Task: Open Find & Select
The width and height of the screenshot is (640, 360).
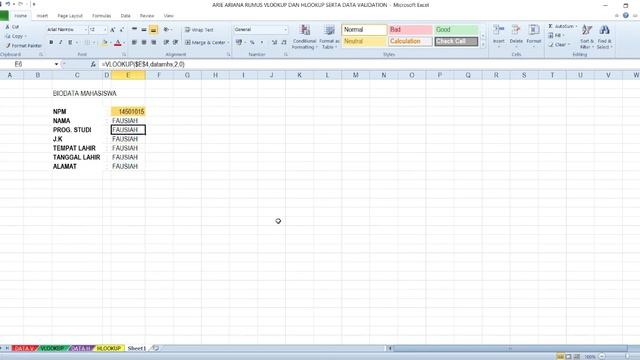Action: click(604, 37)
